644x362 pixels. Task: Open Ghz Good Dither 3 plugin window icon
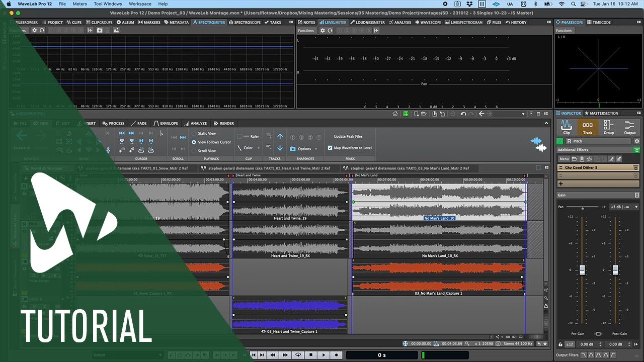[x=636, y=167]
